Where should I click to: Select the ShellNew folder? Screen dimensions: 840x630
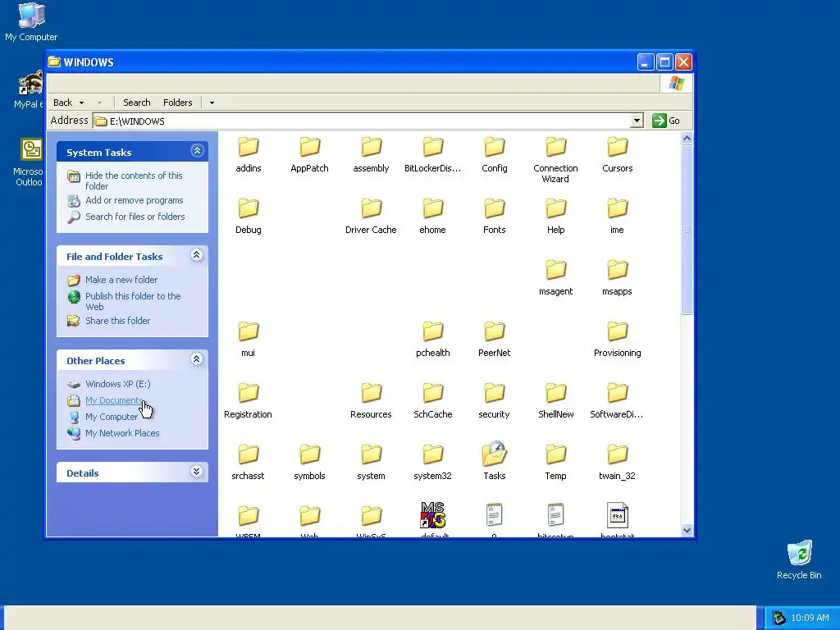coord(555,401)
